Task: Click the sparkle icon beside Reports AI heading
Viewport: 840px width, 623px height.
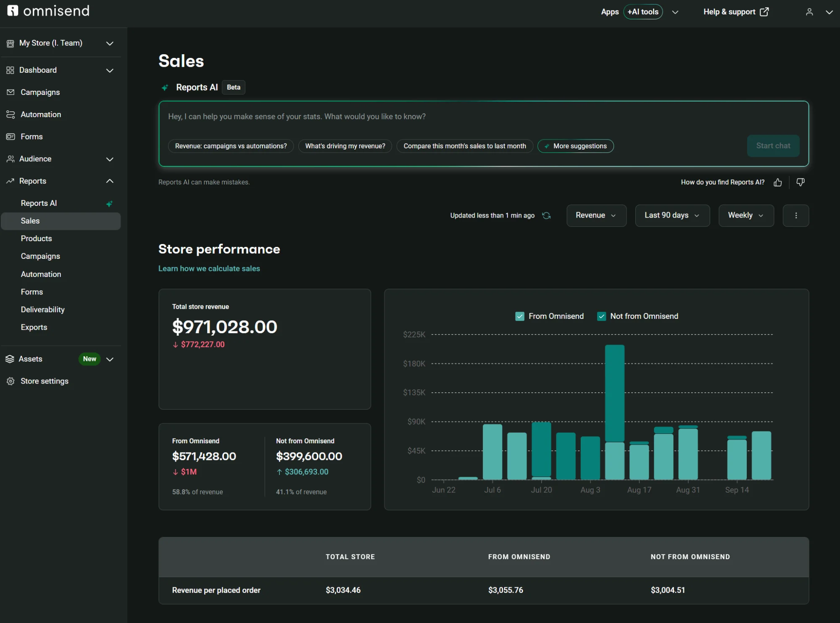Action: tap(165, 87)
